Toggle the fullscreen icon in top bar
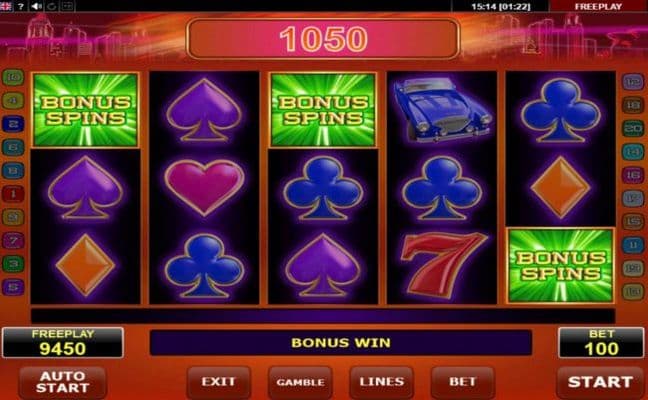This screenshot has width=648, height=400. click(x=68, y=6)
